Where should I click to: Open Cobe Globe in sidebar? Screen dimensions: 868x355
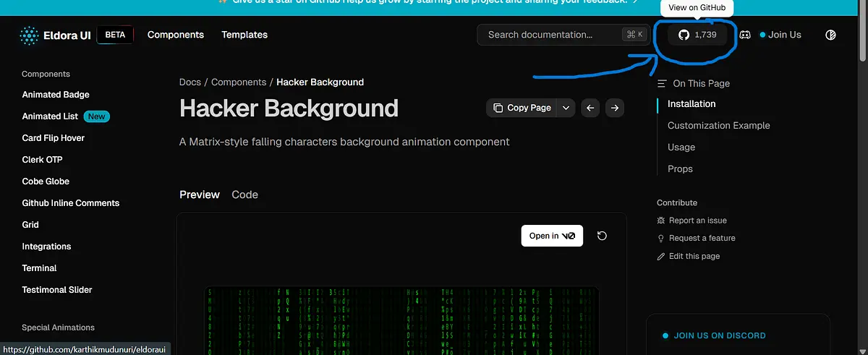[46, 181]
